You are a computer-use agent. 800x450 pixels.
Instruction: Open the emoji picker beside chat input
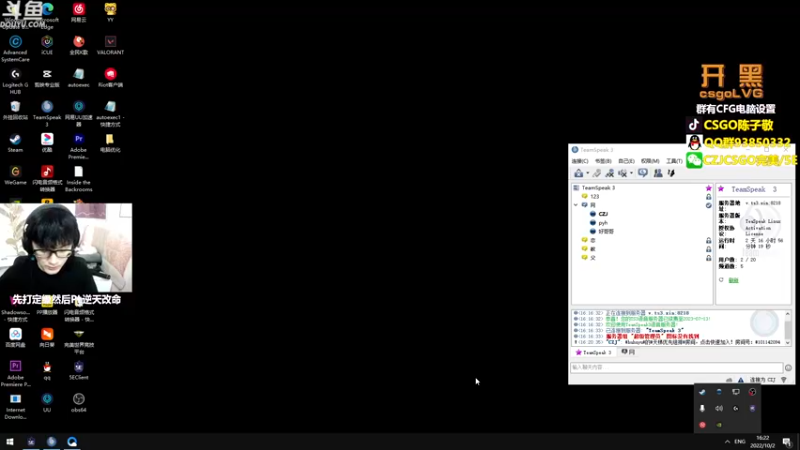coord(788,368)
